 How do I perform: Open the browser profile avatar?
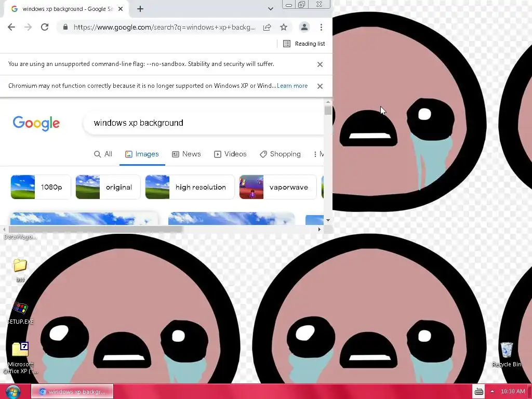304,27
